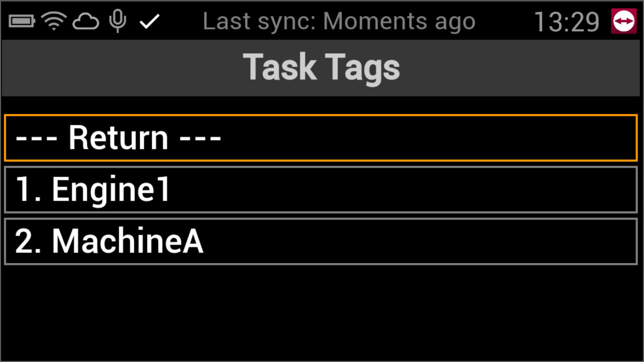Select the Return list entry
Image resolution: width=644 pixels, height=362 pixels.
pos(321,138)
